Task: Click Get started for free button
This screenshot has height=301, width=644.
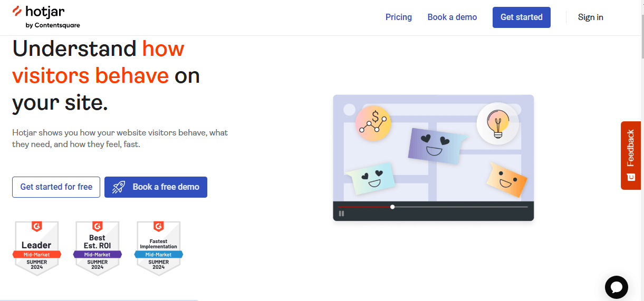Action: coord(56,187)
